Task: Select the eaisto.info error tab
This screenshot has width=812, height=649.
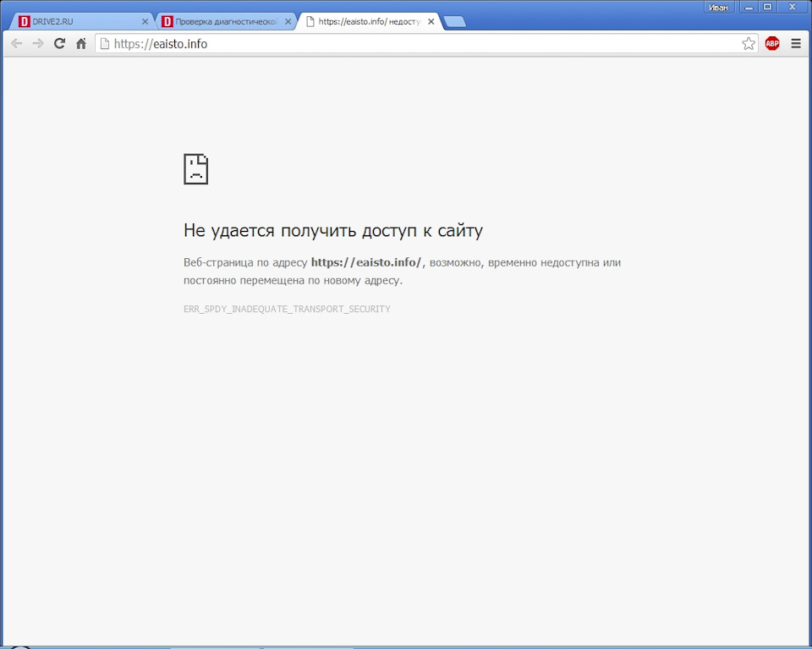Action: [368, 21]
